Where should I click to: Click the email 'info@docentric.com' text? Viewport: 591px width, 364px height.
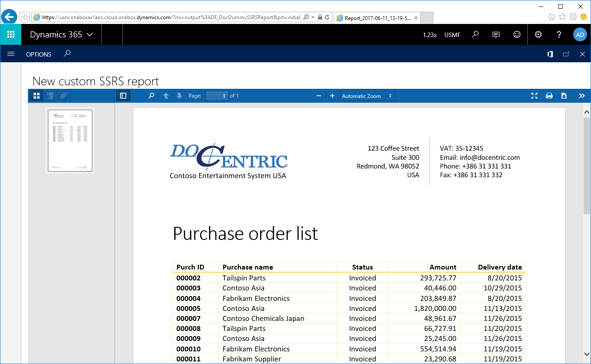coord(490,157)
